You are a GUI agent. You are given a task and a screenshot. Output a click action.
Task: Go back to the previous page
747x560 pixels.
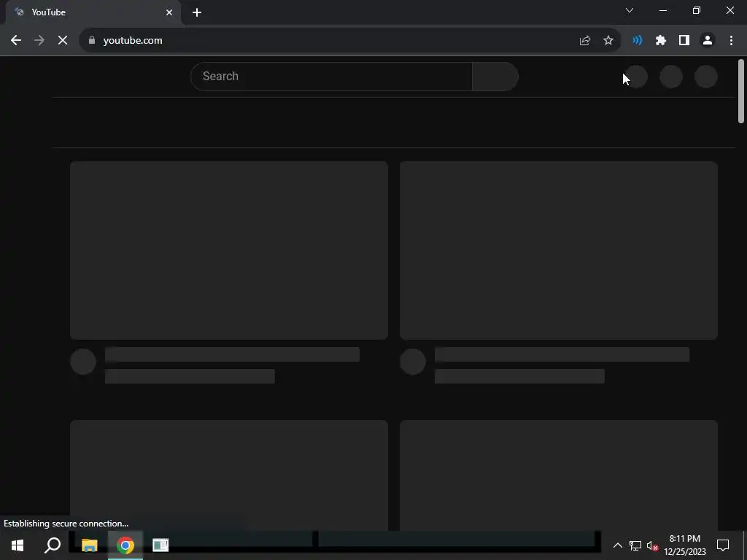pos(16,41)
